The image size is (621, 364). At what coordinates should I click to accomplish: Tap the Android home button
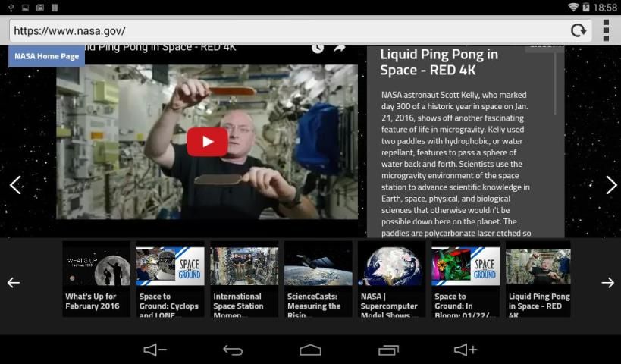[310, 350]
